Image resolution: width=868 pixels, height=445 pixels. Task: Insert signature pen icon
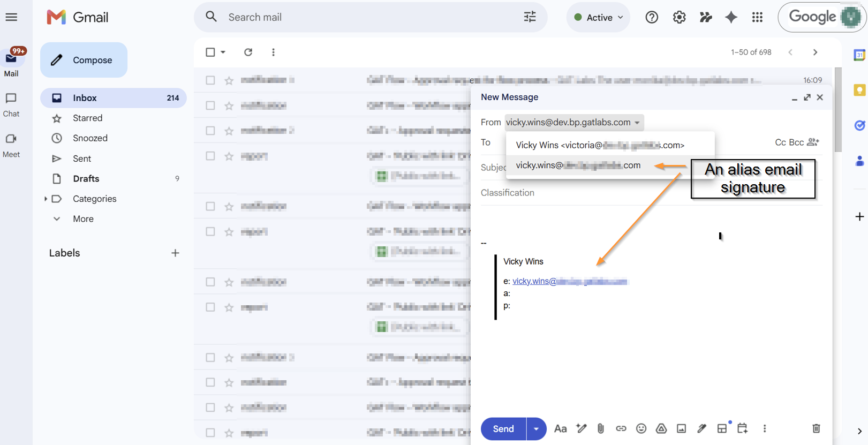[x=701, y=428]
